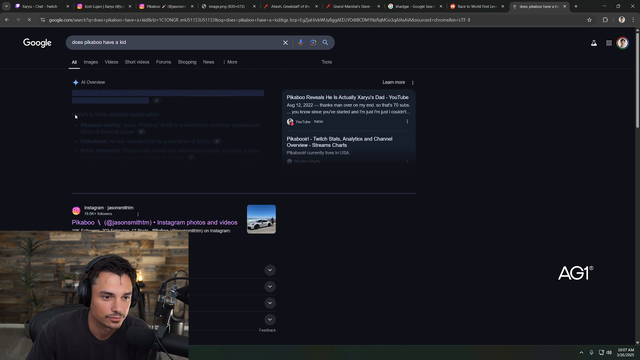This screenshot has width=640, height=360.
Task: Open AI Overview three-dot options menu
Action: (413, 83)
